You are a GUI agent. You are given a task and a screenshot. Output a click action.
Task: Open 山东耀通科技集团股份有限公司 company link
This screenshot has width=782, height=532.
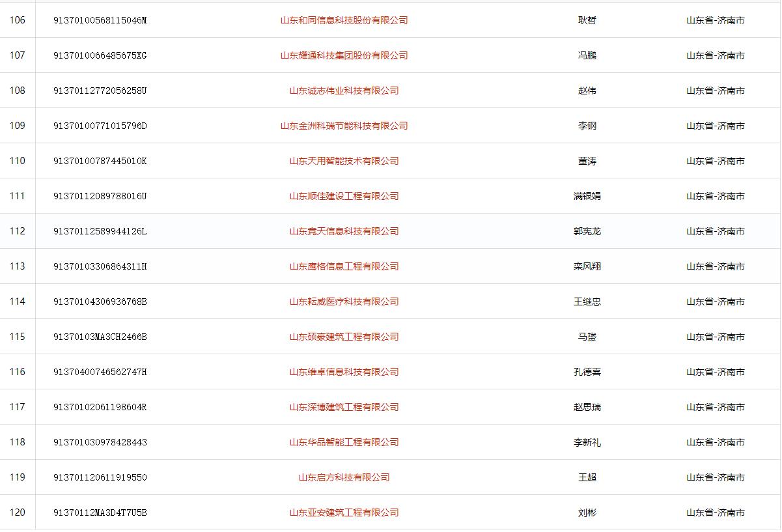pyautogui.click(x=344, y=55)
